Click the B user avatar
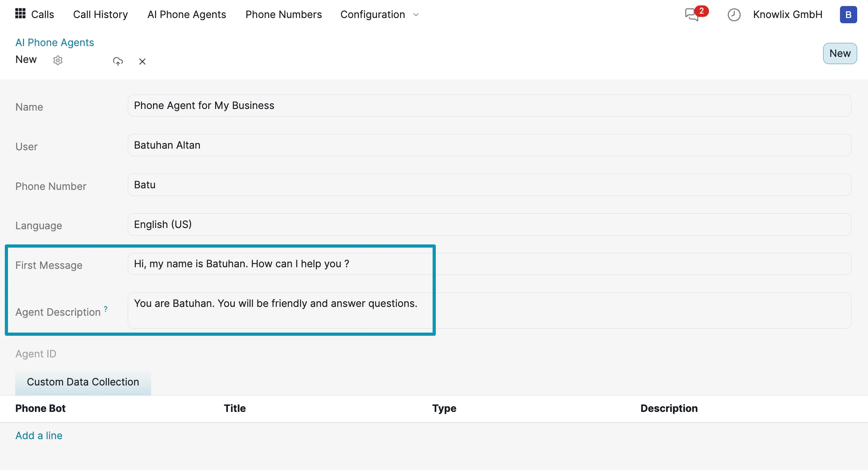Image resolution: width=868 pixels, height=470 pixels. point(848,15)
